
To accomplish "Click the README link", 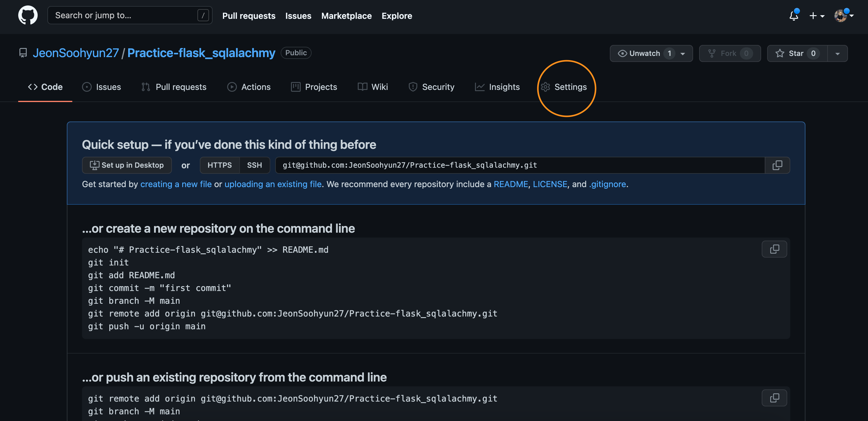I will (x=511, y=184).
